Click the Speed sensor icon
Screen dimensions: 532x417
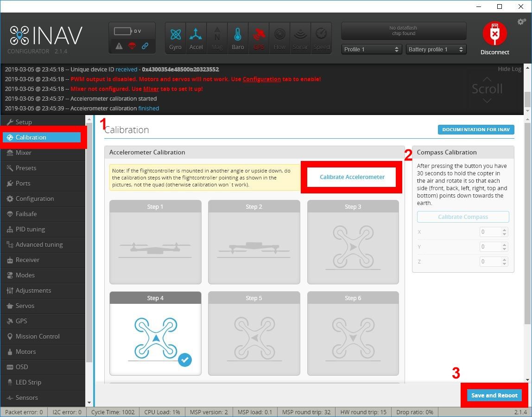pos(321,38)
